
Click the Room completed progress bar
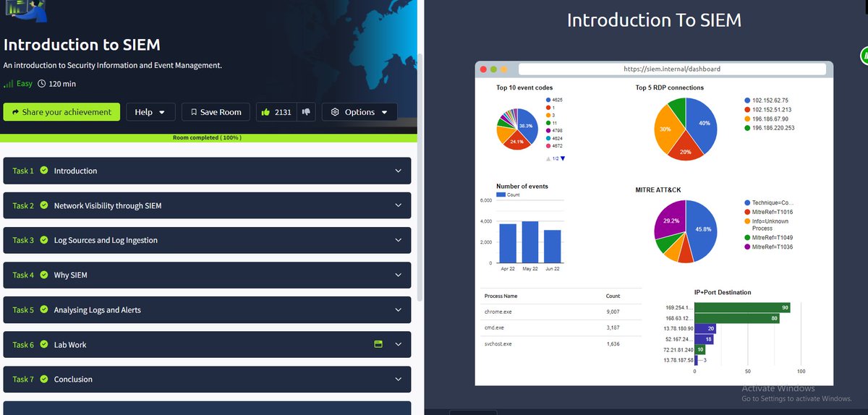click(207, 137)
